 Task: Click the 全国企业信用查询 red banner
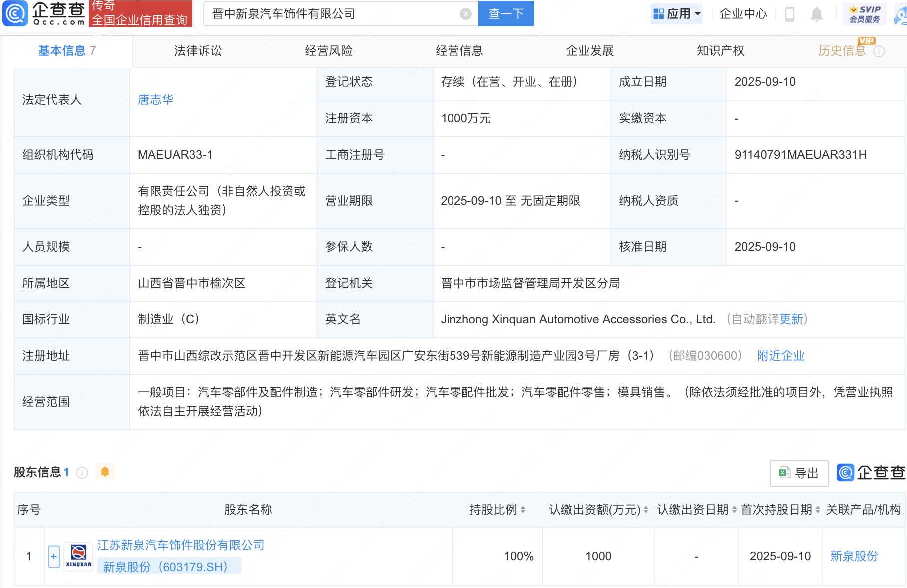pos(140,13)
